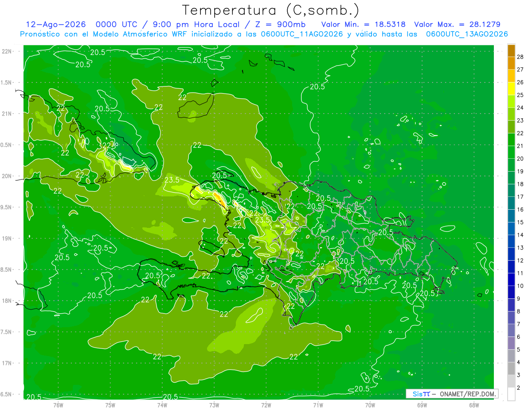
Task: Click color scale label "21"
Action: click(521, 146)
